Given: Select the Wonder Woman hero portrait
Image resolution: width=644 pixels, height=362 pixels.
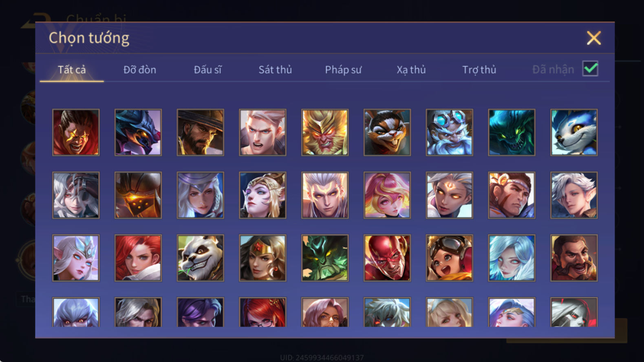Looking at the screenshot, I should tap(262, 258).
